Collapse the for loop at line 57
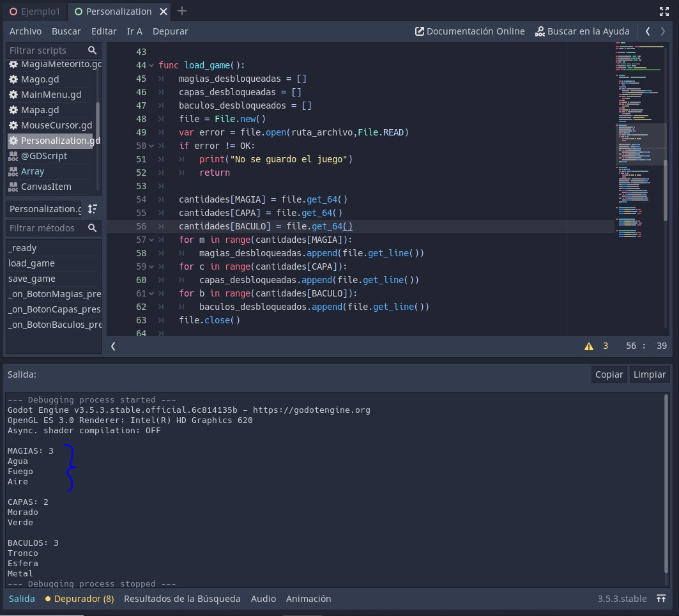The width and height of the screenshot is (679, 616). pos(151,240)
